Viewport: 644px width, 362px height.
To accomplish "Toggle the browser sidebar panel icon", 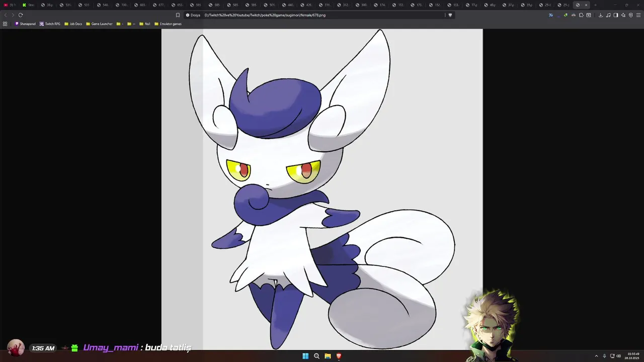I will click(x=616, y=15).
